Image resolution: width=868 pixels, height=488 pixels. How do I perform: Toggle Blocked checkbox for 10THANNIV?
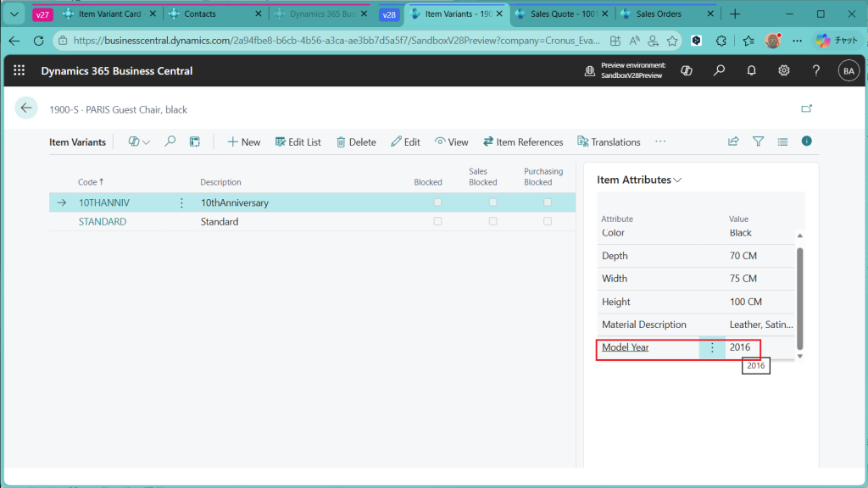click(437, 202)
